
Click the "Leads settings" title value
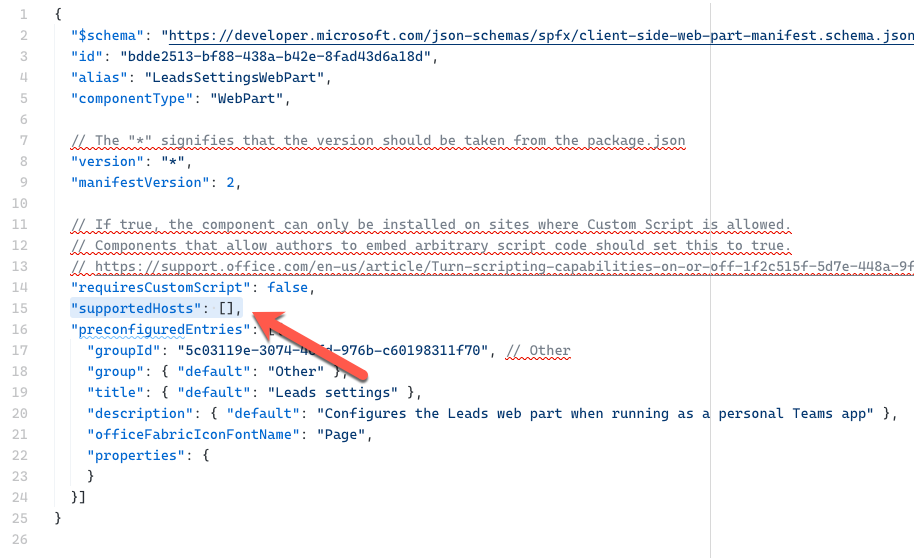[x=332, y=392]
